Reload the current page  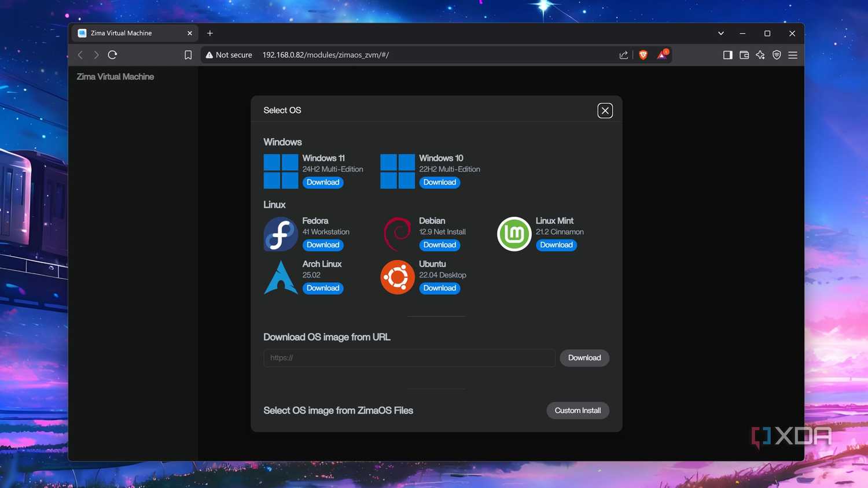113,55
